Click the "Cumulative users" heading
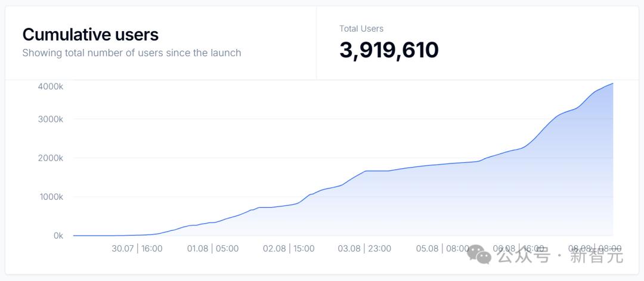Image resolution: width=644 pixels, height=281 pixels. [x=91, y=35]
